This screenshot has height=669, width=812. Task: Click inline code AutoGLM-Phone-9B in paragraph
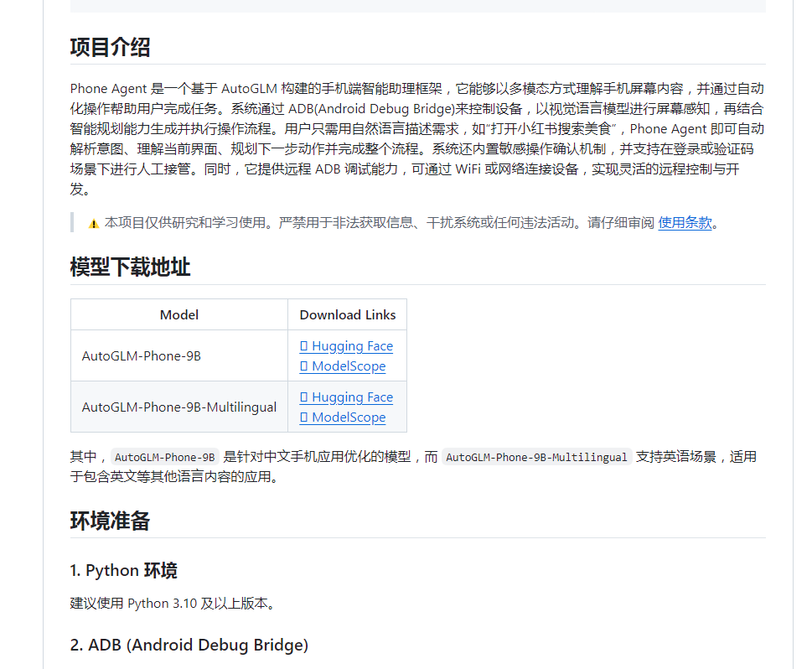pos(165,457)
